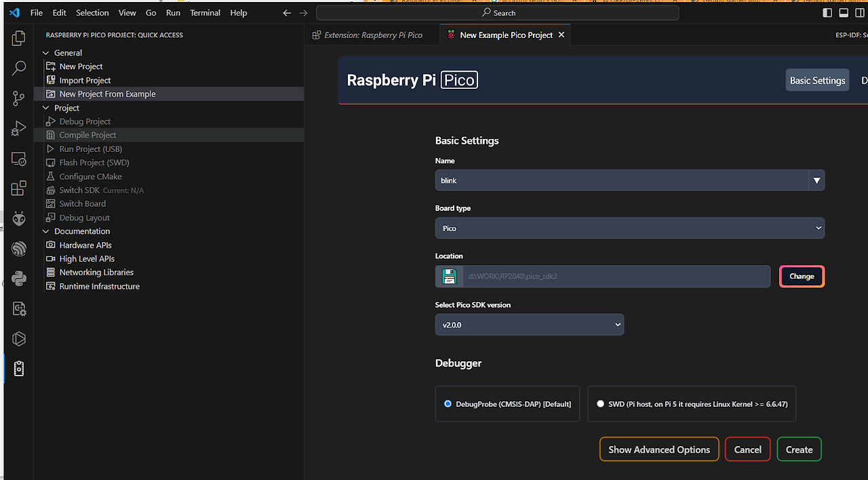Select New Project From Example item

tap(169, 94)
